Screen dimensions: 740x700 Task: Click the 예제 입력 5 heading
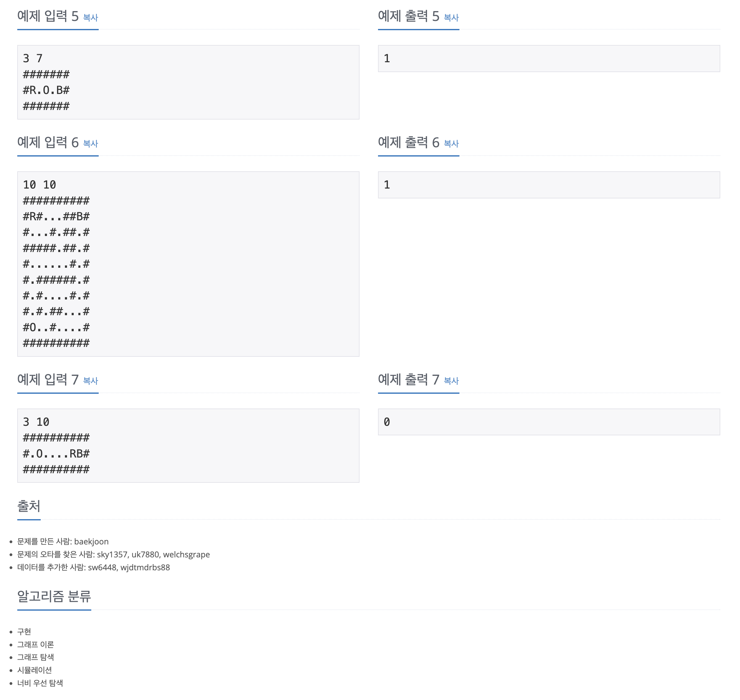48,16
